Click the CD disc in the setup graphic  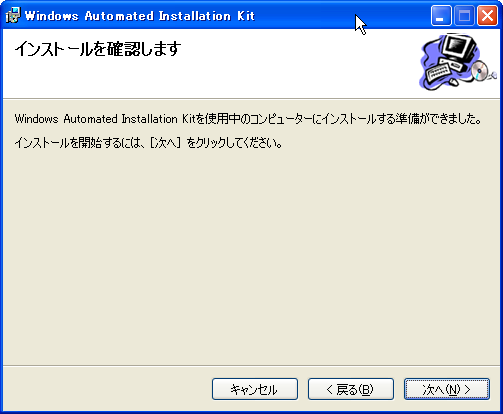coord(479,71)
